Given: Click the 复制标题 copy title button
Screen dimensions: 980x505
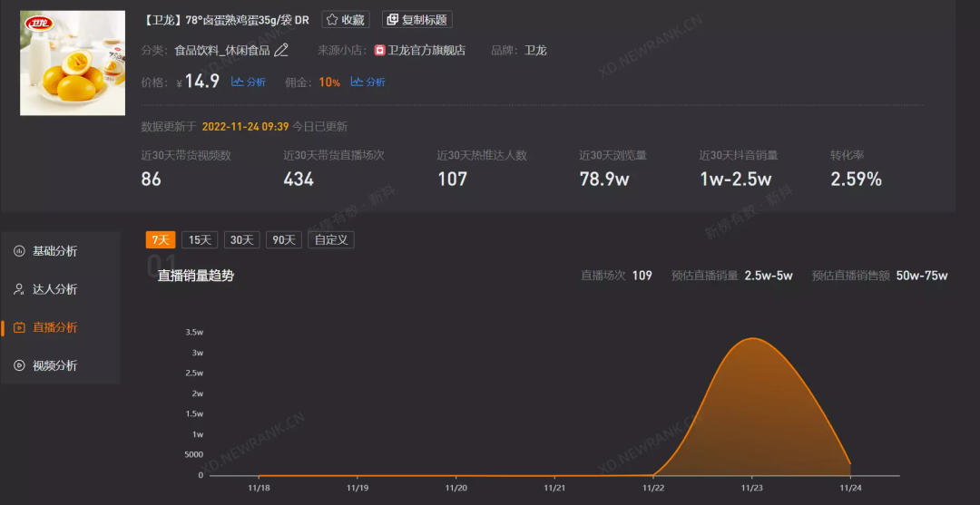Looking at the screenshot, I should click(x=416, y=19).
